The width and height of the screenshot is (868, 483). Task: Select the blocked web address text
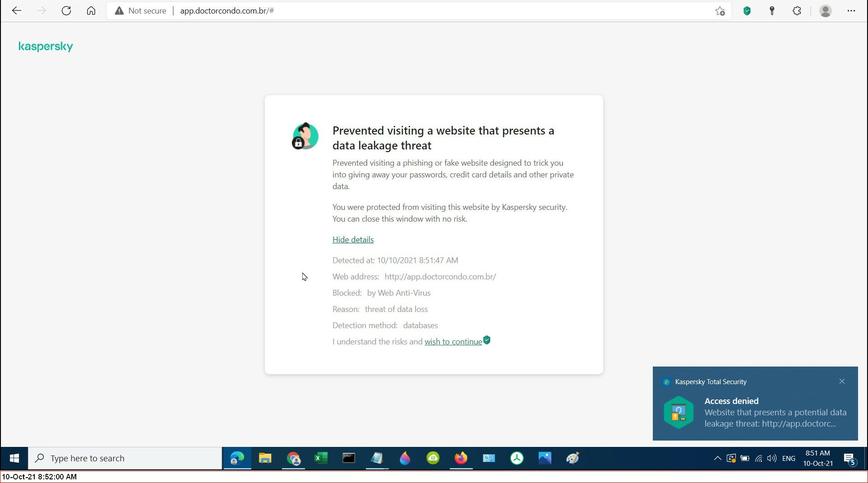pos(440,277)
